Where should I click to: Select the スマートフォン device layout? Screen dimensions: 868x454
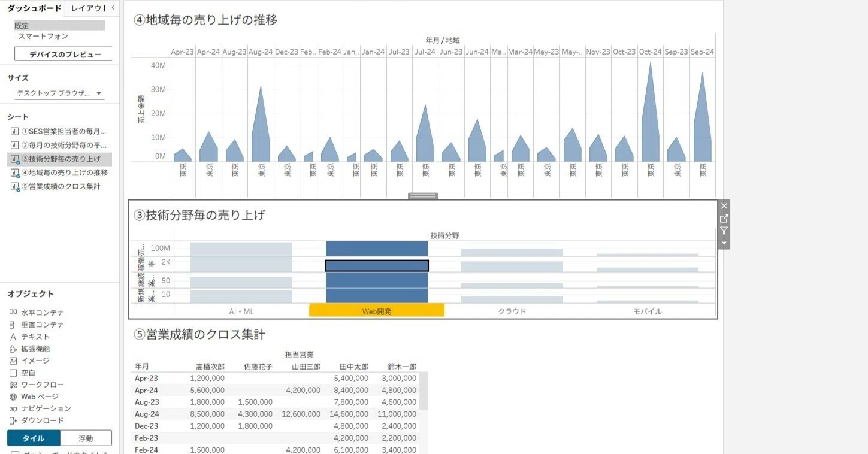(x=43, y=36)
